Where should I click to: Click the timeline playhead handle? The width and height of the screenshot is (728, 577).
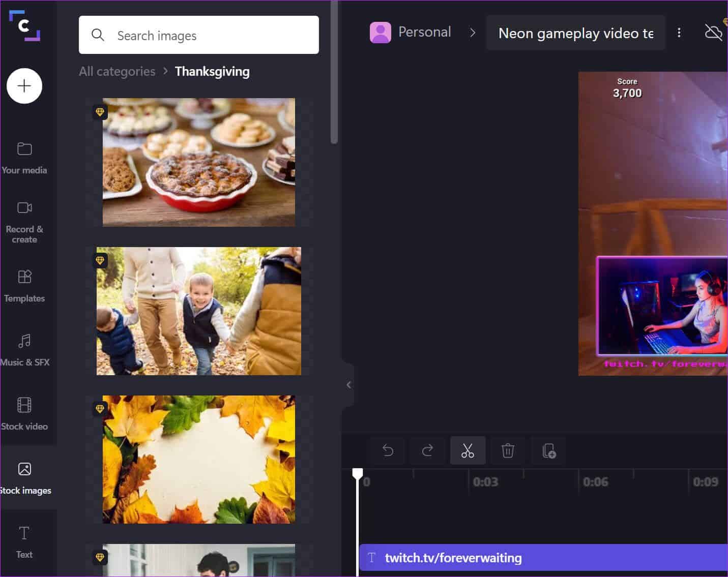pyautogui.click(x=358, y=474)
